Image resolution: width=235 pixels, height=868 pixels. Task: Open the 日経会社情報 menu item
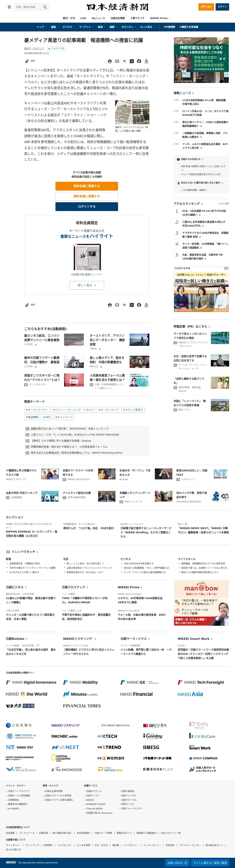pos(117,18)
